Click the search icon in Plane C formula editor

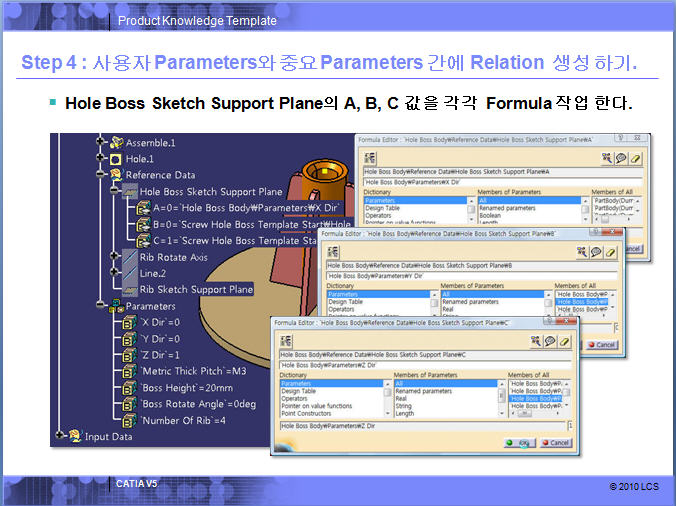tap(533, 341)
